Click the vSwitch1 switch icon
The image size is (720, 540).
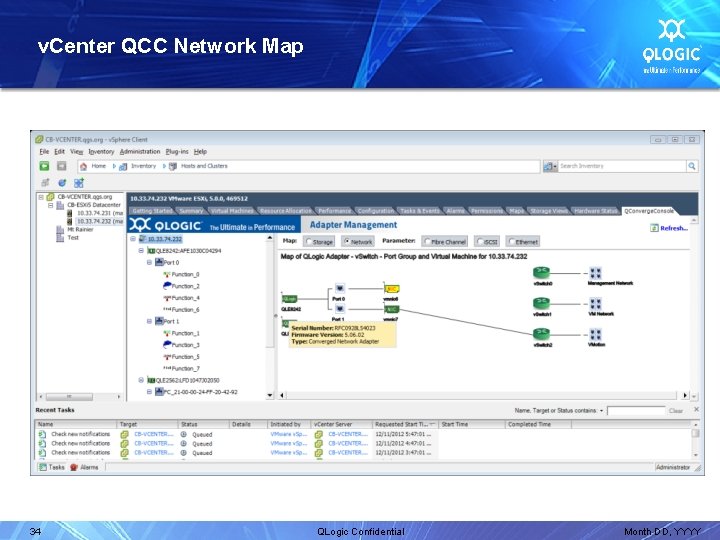coord(541,304)
